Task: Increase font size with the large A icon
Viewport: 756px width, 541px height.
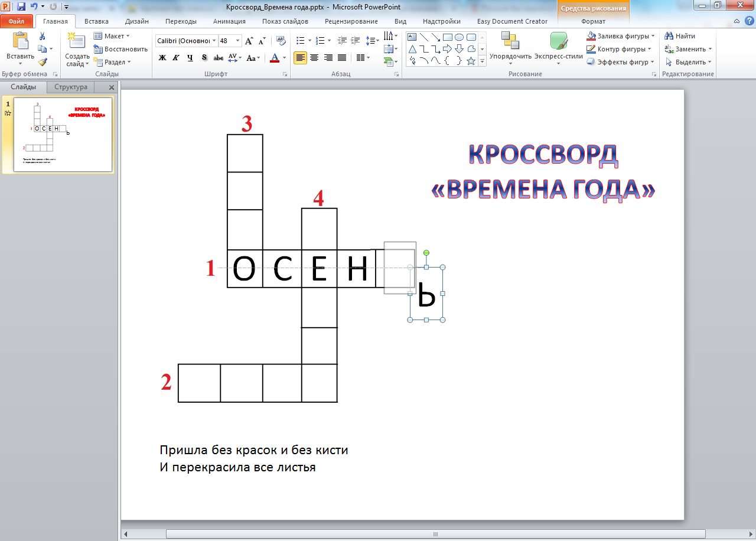Action: [249, 41]
